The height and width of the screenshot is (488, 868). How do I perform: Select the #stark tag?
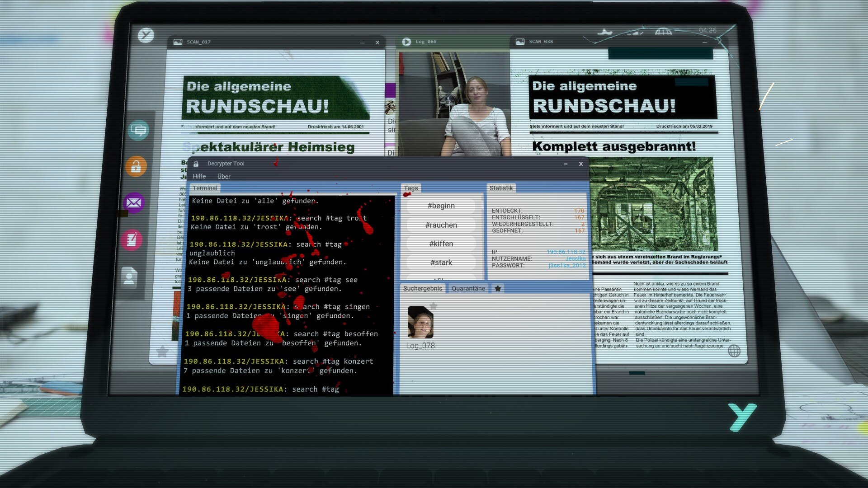click(x=441, y=263)
